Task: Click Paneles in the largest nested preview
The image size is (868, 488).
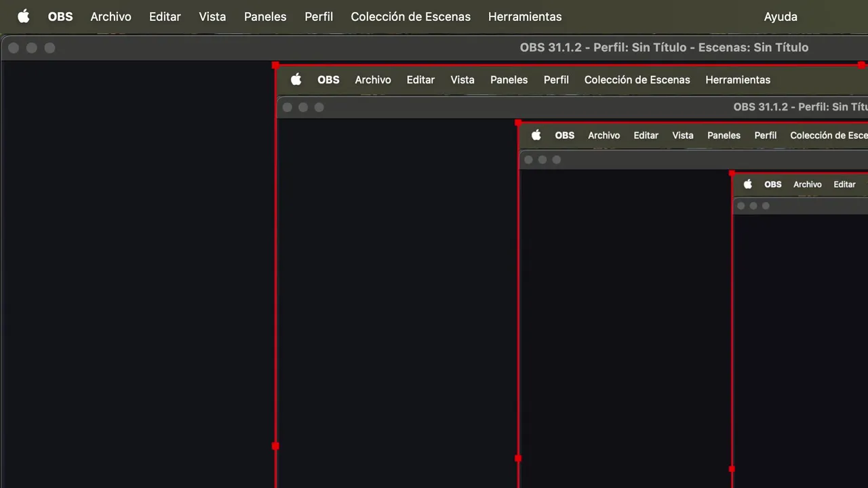Action: pyautogui.click(x=509, y=80)
